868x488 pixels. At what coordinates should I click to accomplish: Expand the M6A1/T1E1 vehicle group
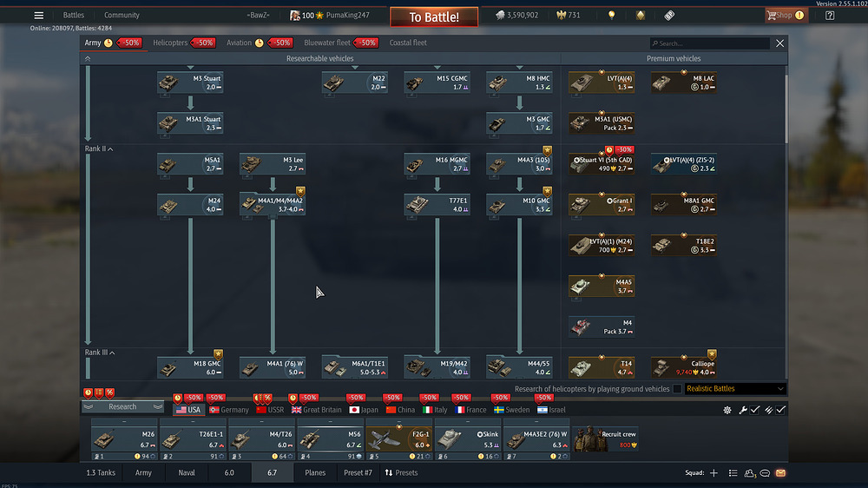pyautogui.click(x=354, y=368)
